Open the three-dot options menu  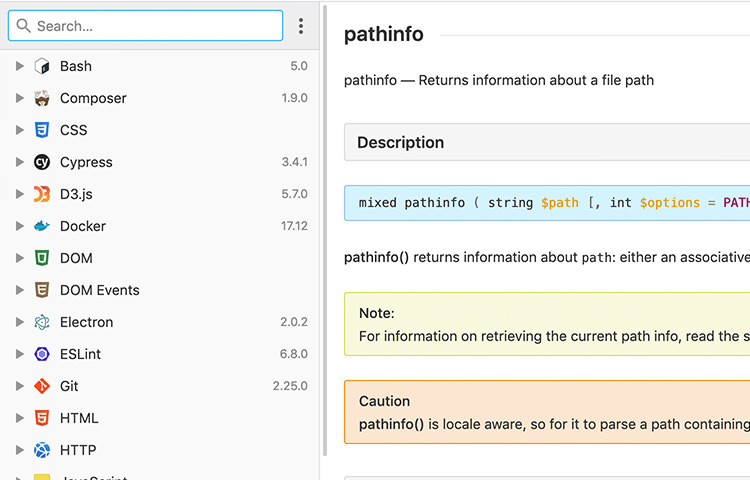click(x=301, y=26)
